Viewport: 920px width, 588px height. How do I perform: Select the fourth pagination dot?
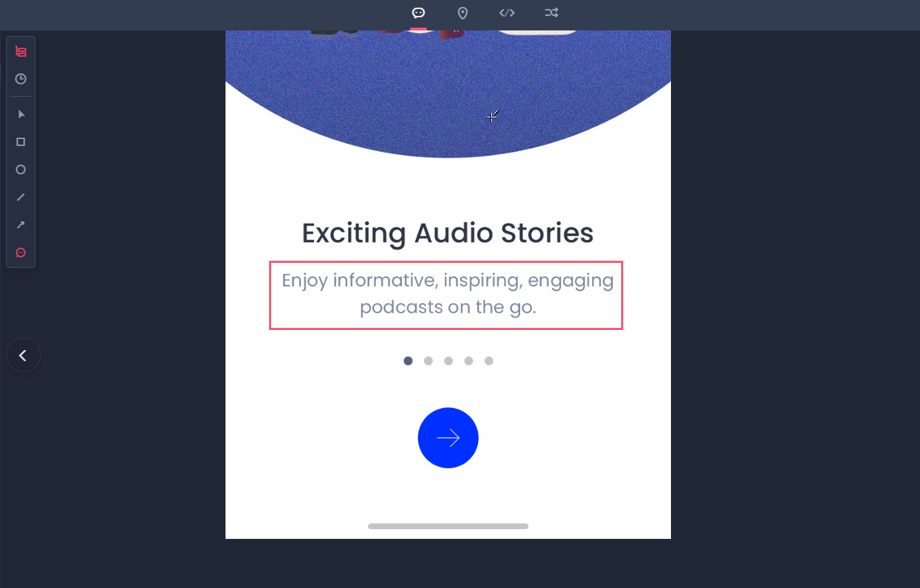468,360
